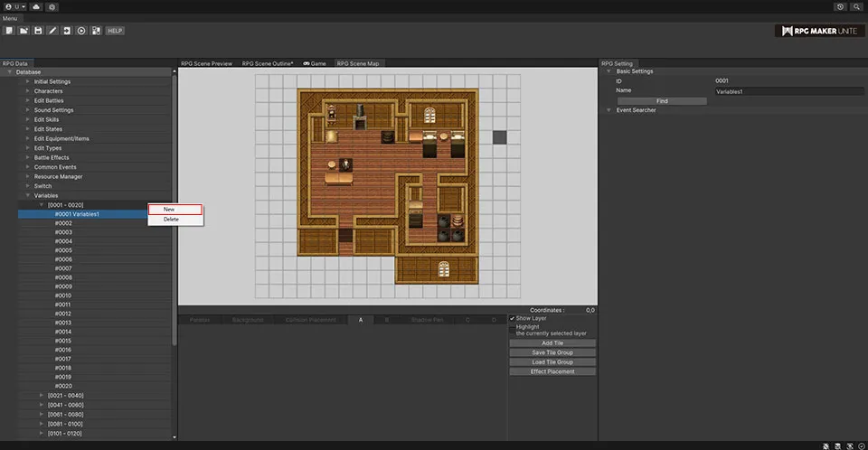This screenshot has height=450, width=868.
Task: Click the cloud icon in top bar
Action: [35, 6]
